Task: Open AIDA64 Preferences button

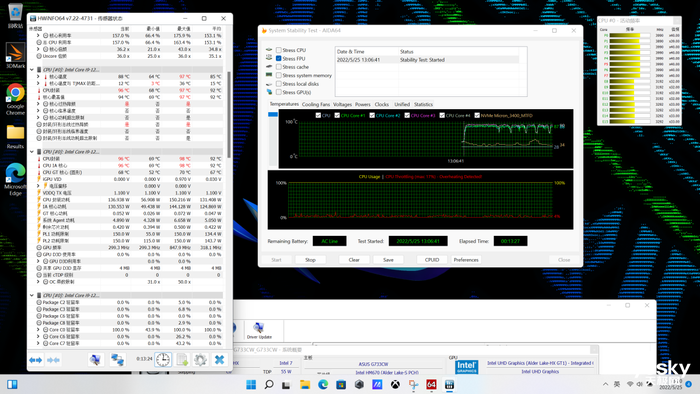Action: pyautogui.click(x=466, y=260)
